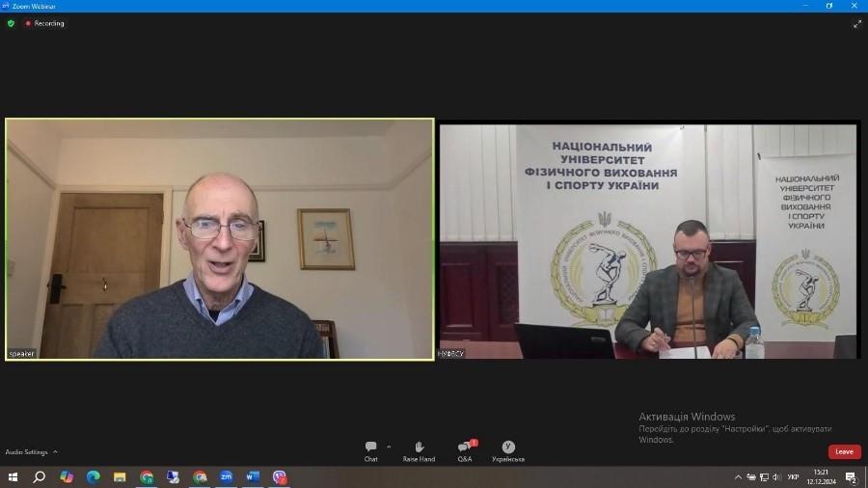Open the system volume control
Viewport: 868px width, 488px height.
(x=776, y=476)
